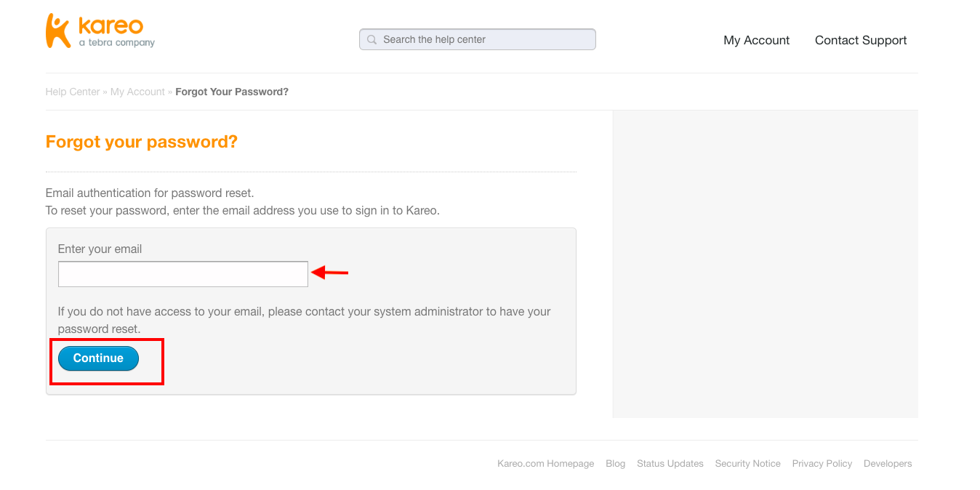
Task: Click the magnifying glass search icon
Action: [371, 40]
